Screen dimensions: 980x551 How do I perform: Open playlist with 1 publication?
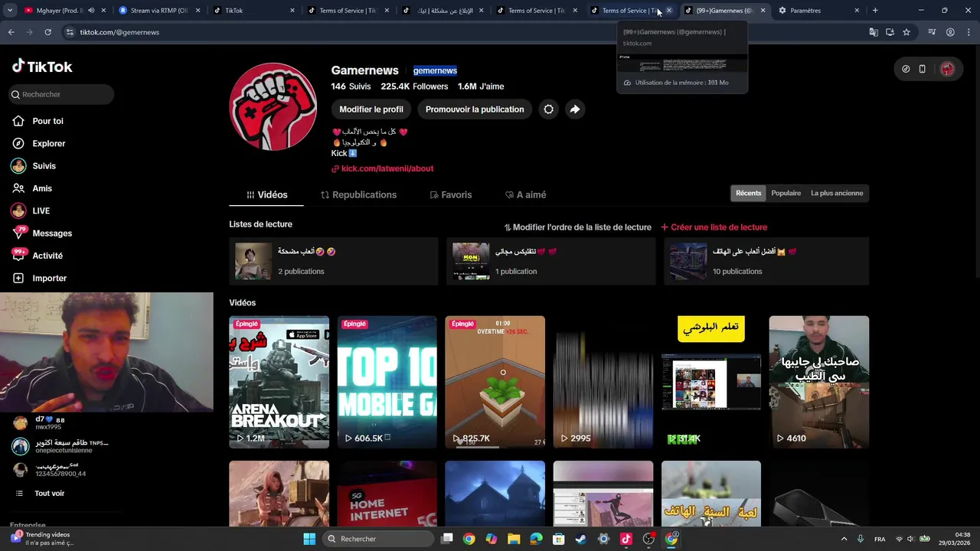[550, 261]
